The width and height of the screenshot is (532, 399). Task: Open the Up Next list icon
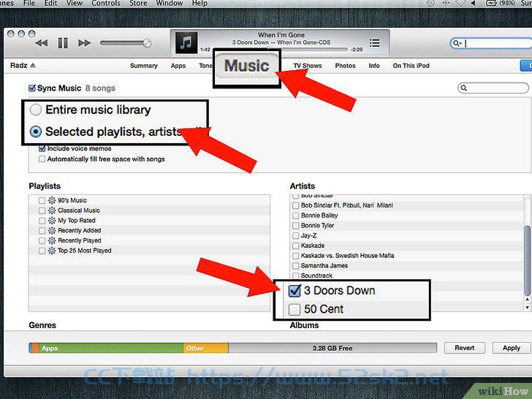(x=375, y=43)
